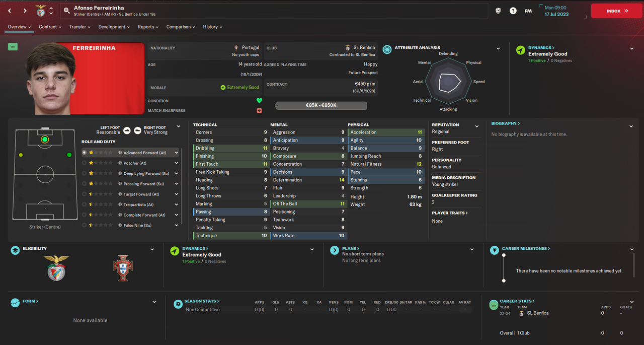Click the €85K - €850K value bar

pos(321,105)
